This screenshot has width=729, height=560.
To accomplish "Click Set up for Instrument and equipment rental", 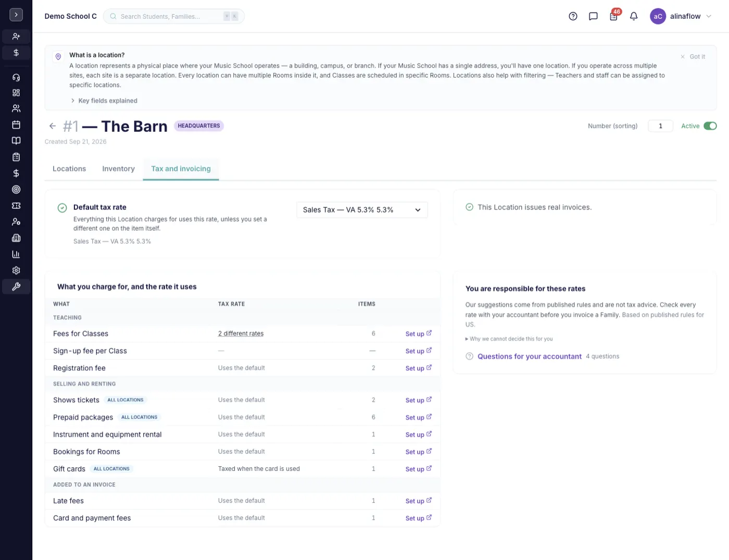I will pyautogui.click(x=419, y=434).
